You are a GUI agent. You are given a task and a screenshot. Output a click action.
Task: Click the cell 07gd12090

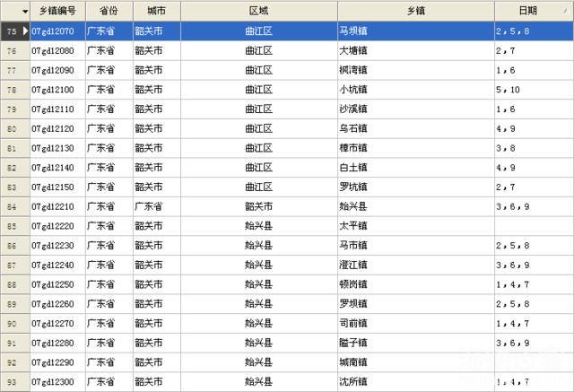(57, 70)
